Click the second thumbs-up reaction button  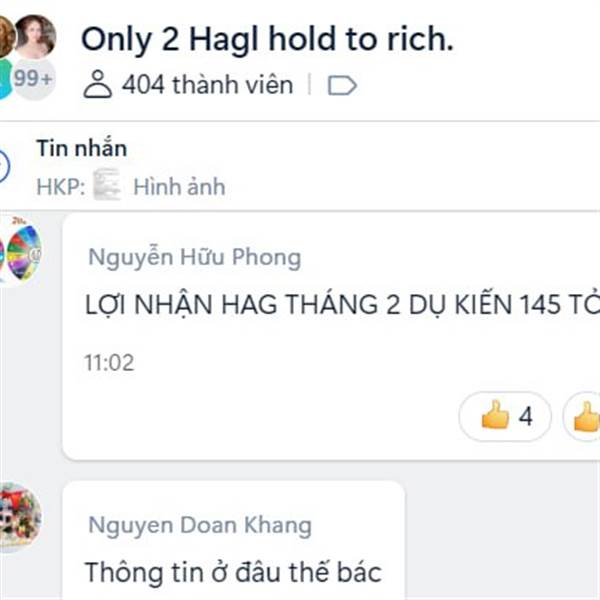tap(582, 416)
